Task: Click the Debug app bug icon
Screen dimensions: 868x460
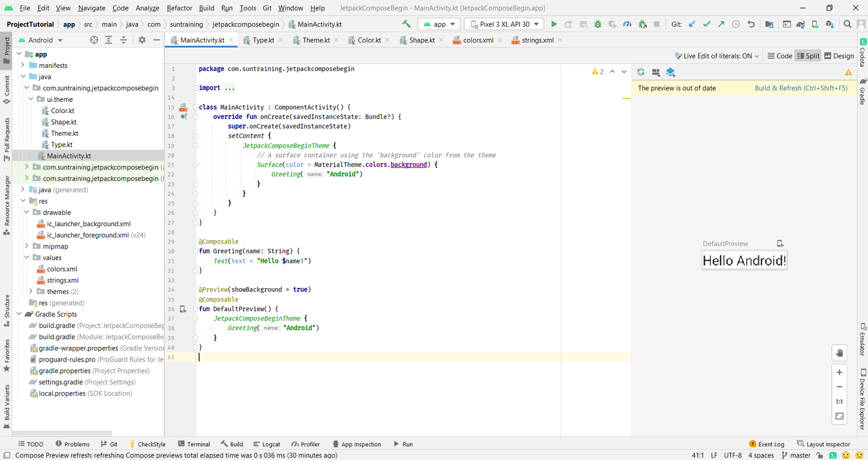Action: pyautogui.click(x=598, y=24)
